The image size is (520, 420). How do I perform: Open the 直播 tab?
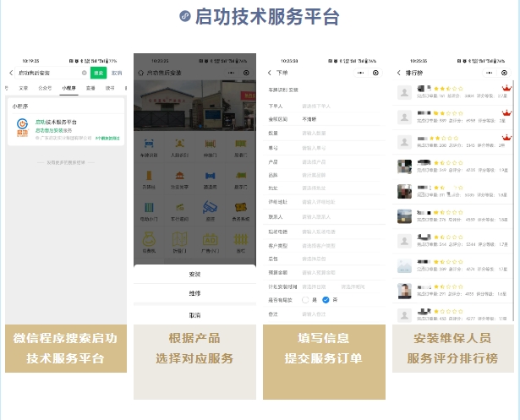click(x=90, y=88)
